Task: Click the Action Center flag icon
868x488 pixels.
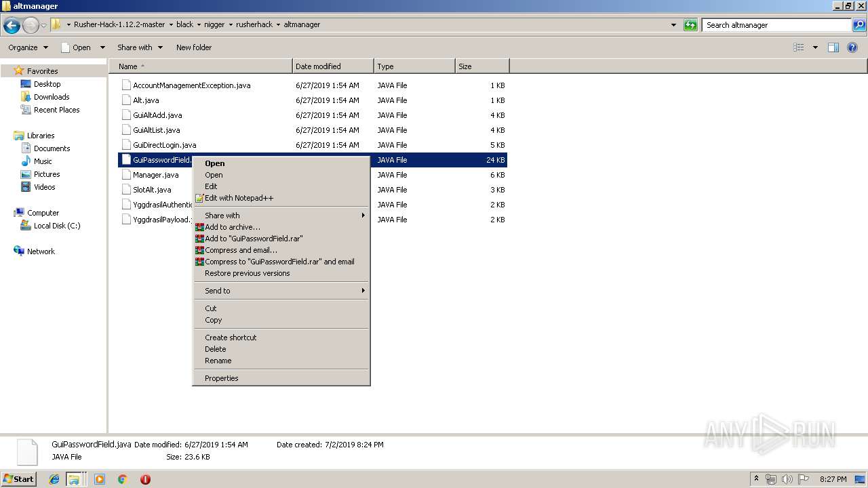Action: (803, 479)
